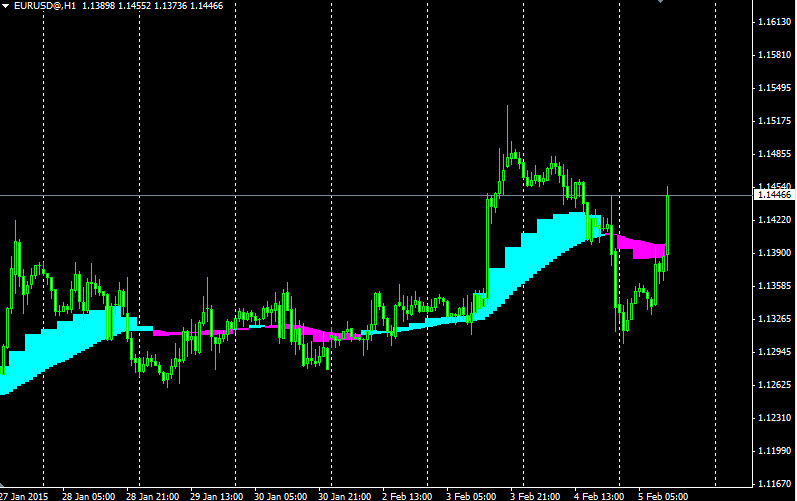Image resolution: width=797 pixels, height=501 pixels.
Task: Click the 5 Feb 05:00 time label
Action: tap(663, 496)
